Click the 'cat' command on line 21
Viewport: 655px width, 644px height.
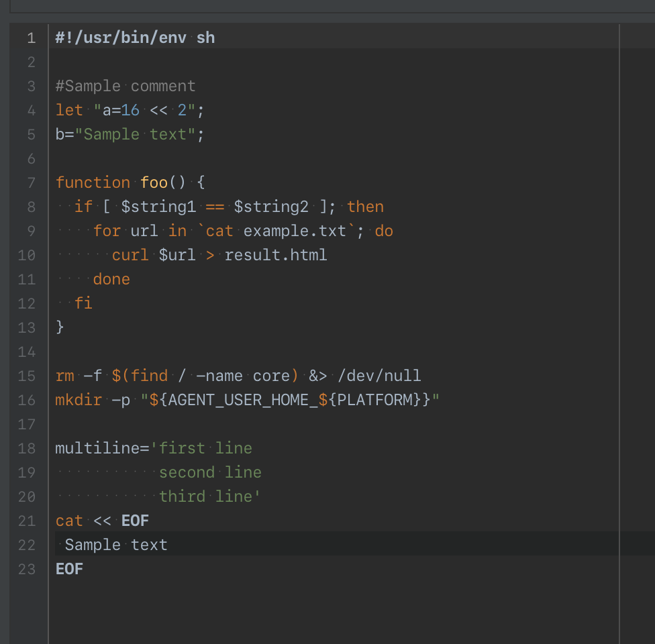pos(69,521)
